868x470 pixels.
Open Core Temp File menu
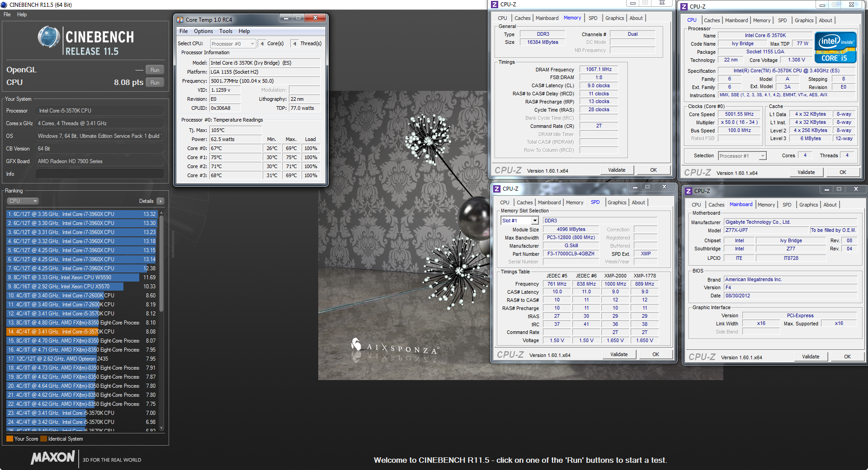point(184,31)
